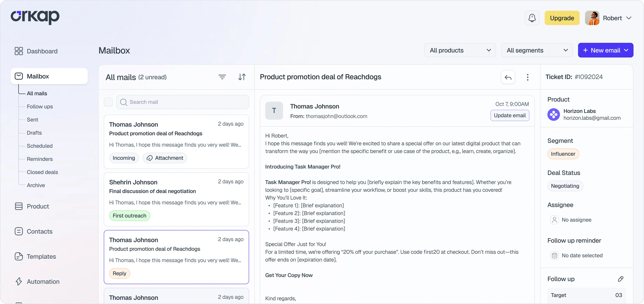Open the three-dot more options menu

click(x=528, y=77)
